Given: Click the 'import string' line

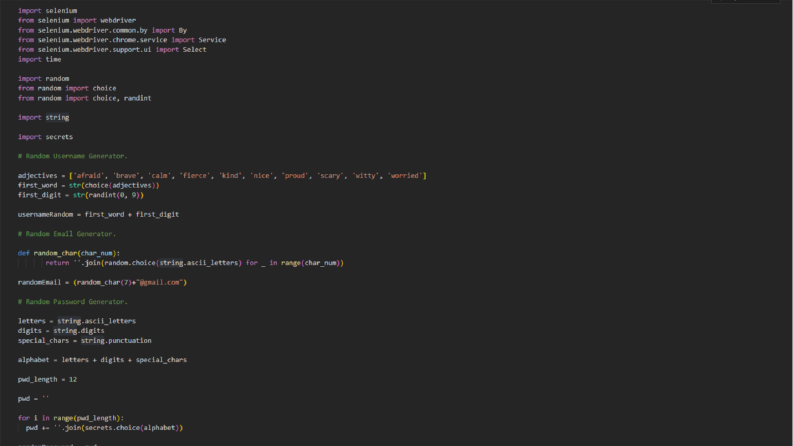Looking at the screenshot, I should click(43, 117).
